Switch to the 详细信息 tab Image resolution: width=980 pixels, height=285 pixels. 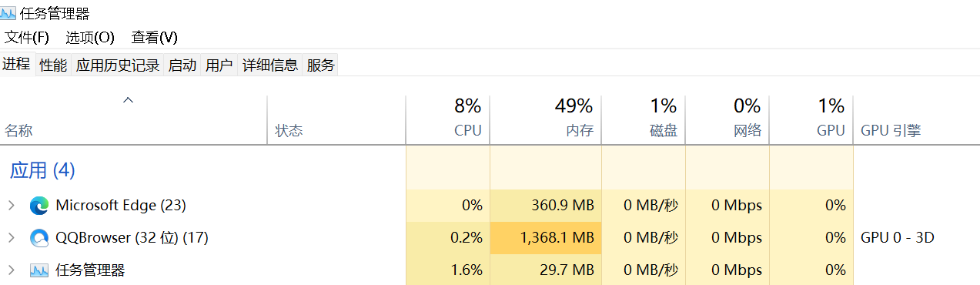pyautogui.click(x=270, y=65)
